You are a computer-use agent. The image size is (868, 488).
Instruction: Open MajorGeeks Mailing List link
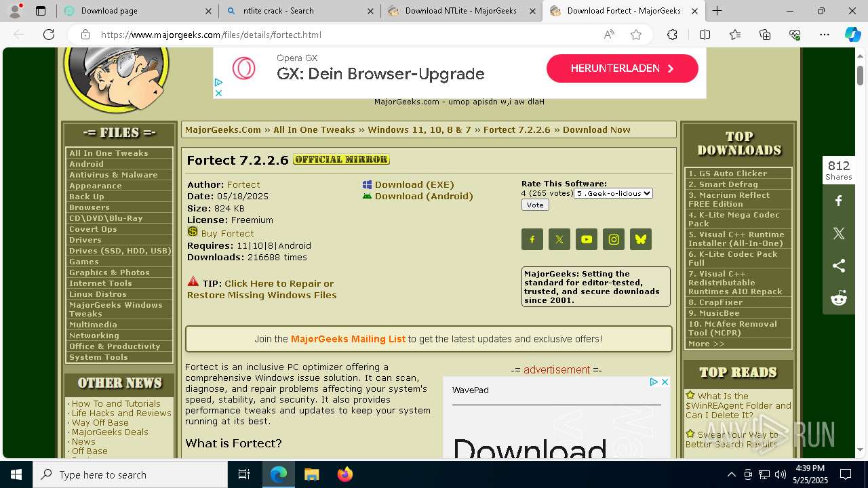(x=348, y=339)
